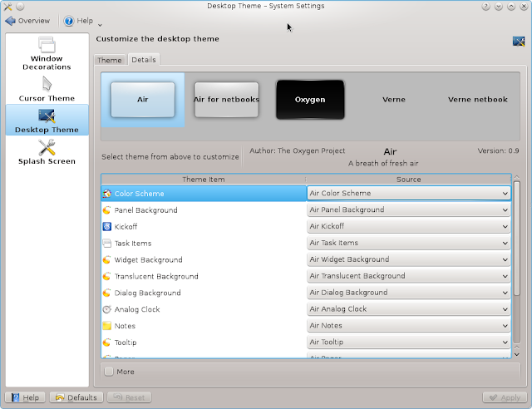Image resolution: width=532 pixels, height=409 pixels.
Task: Select the Oxygen theme thumbnail
Action: [x=310, y=100]
